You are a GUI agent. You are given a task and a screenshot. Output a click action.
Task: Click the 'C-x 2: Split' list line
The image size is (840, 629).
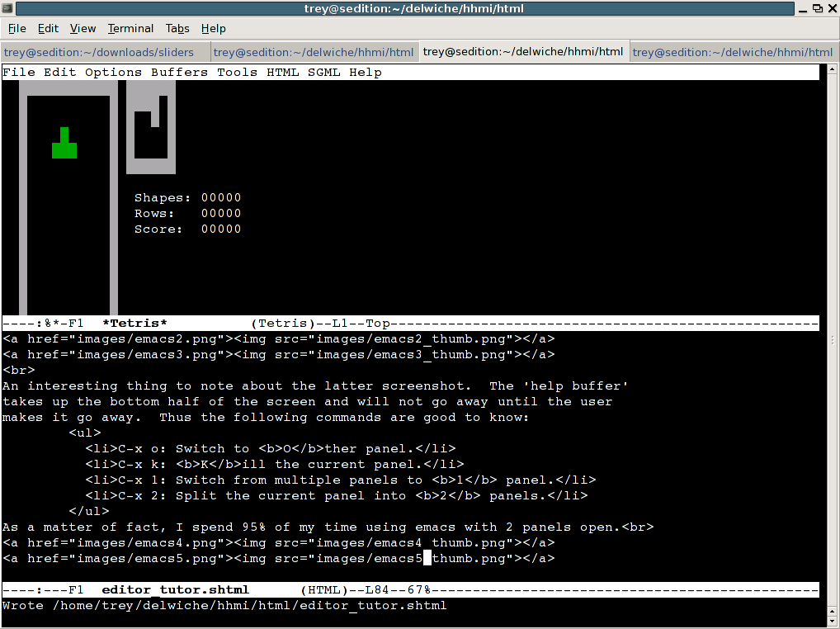coord(337,495)
